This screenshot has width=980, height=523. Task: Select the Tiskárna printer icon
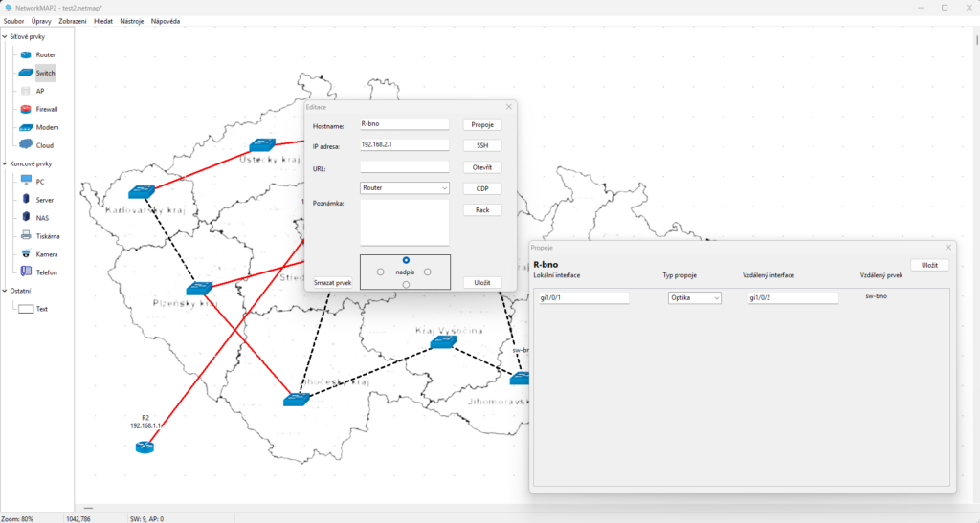pos(26,236)
